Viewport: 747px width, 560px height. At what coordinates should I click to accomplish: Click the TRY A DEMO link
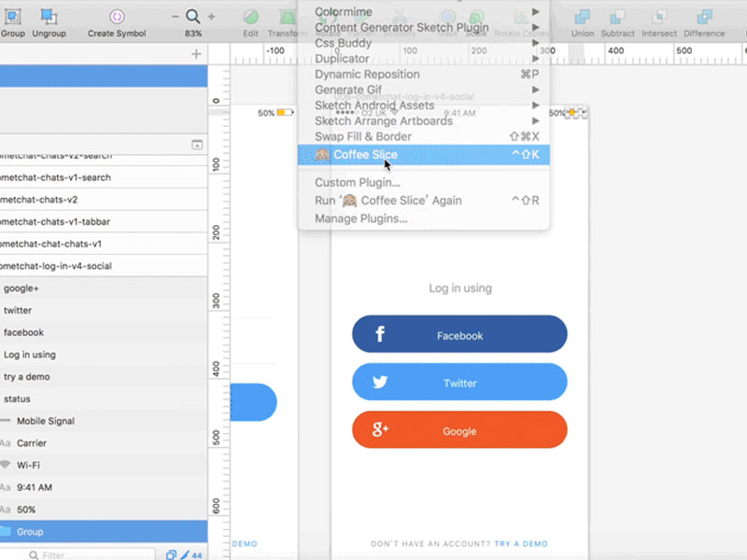[521, 544]
